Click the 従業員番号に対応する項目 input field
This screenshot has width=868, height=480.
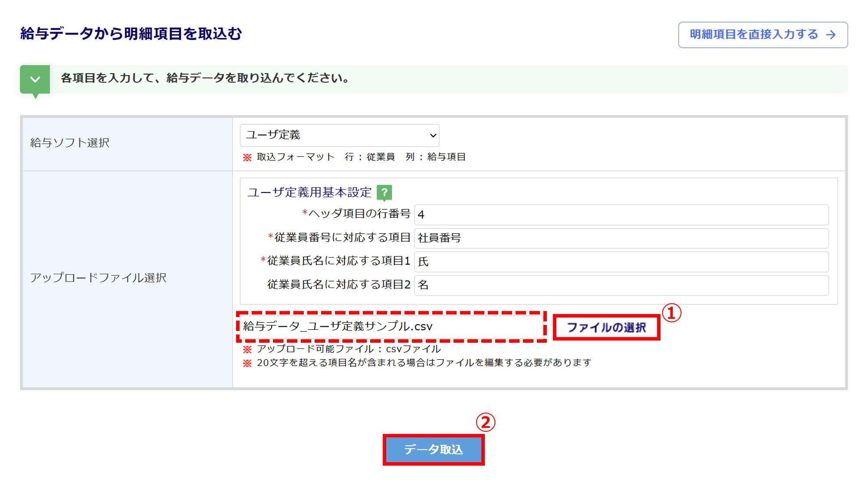(621, 238)
